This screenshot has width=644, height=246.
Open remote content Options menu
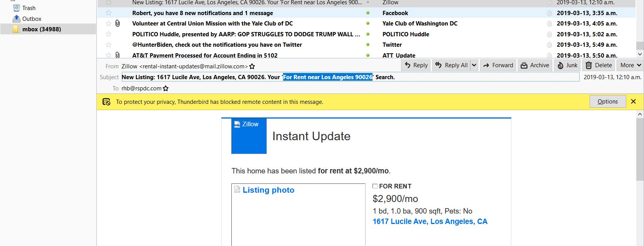pos(607,102)
